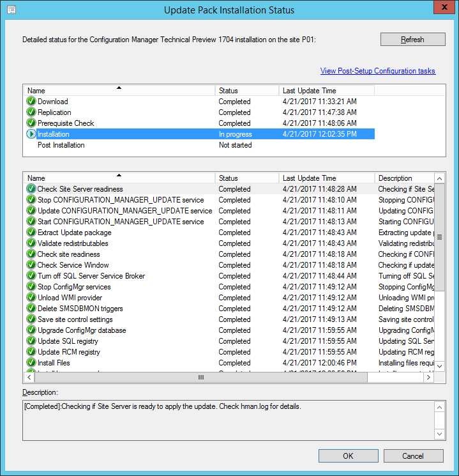
Task: Select the Extract Update package row
Action: click(x=230, y=232)
